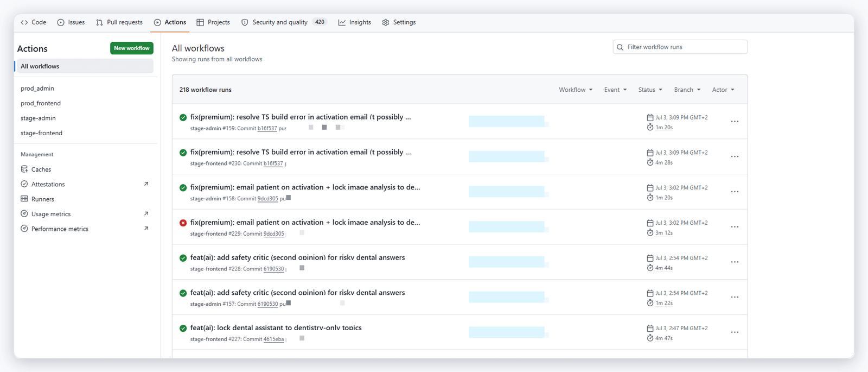Open three-dot menu for stage-admin #158
Viewport: 868px width, 372px height.
735,192
